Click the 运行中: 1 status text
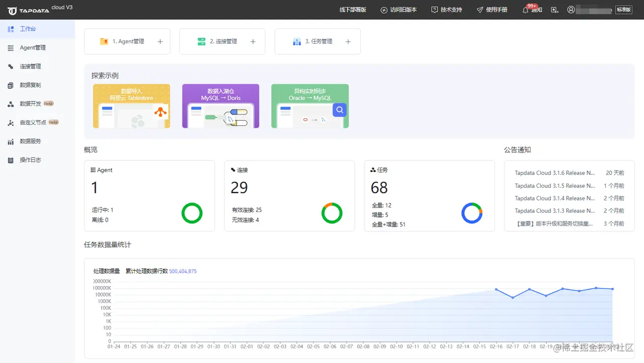 (x=103, y=210)
